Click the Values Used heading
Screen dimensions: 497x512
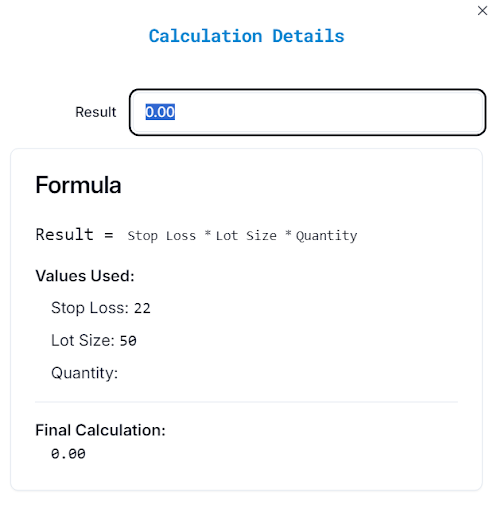tap(85, 276)
